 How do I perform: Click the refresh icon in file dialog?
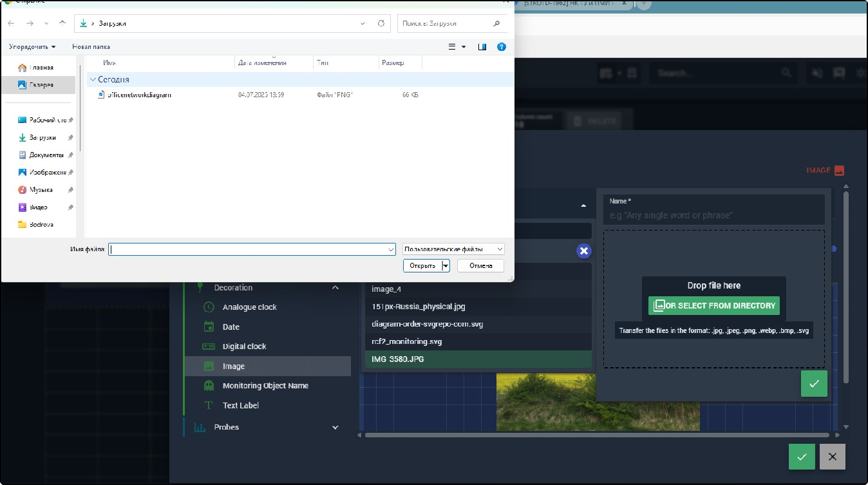point(381,23)
